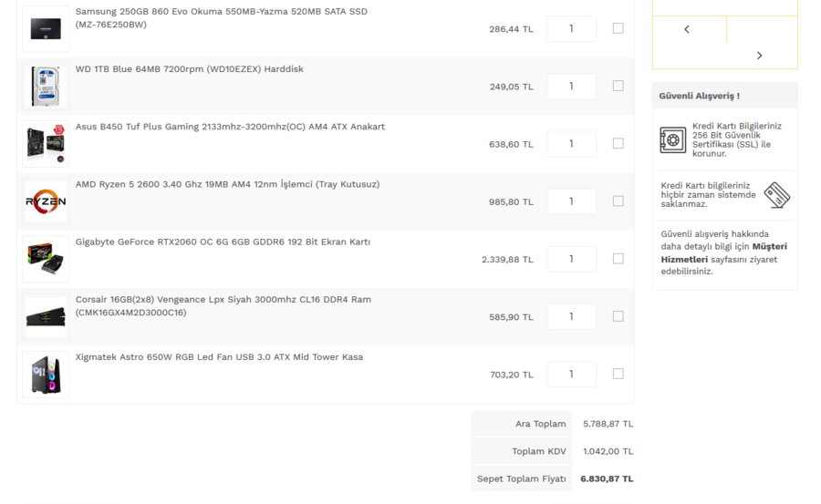Edit quantity field for WD 1TB harddisk
821x504 pixels.
coord(571,87)
